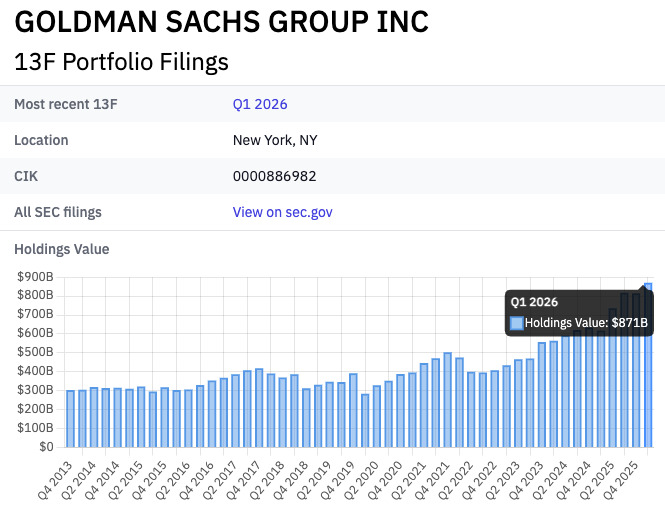Click the Q4 2020 x-axis label

point(385,480)
